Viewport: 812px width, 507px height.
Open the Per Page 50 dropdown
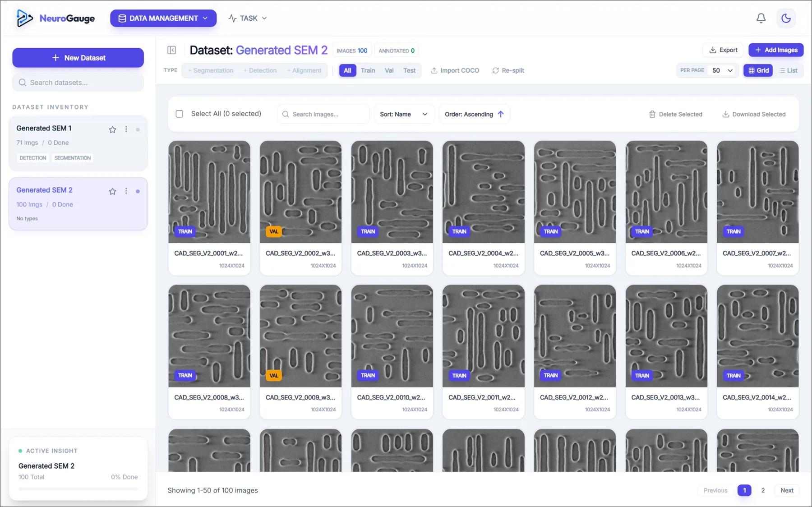(x=722, y=71)
